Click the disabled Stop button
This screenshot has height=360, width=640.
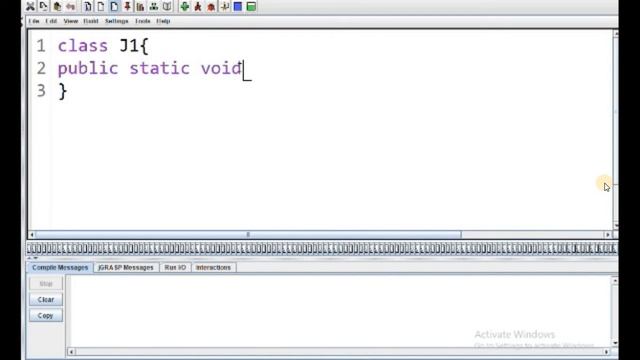46,284
